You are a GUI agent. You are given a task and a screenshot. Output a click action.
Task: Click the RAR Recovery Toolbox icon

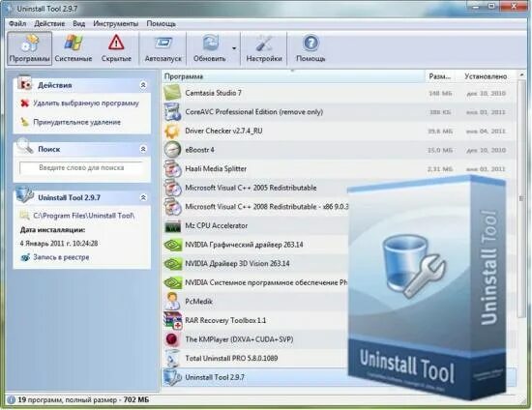point(173,320)
